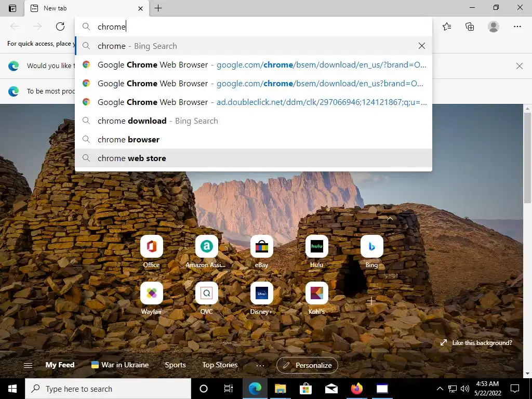Select the My Feed tab
The height and width of the screenshot is (399, 532).
(60, 365)
